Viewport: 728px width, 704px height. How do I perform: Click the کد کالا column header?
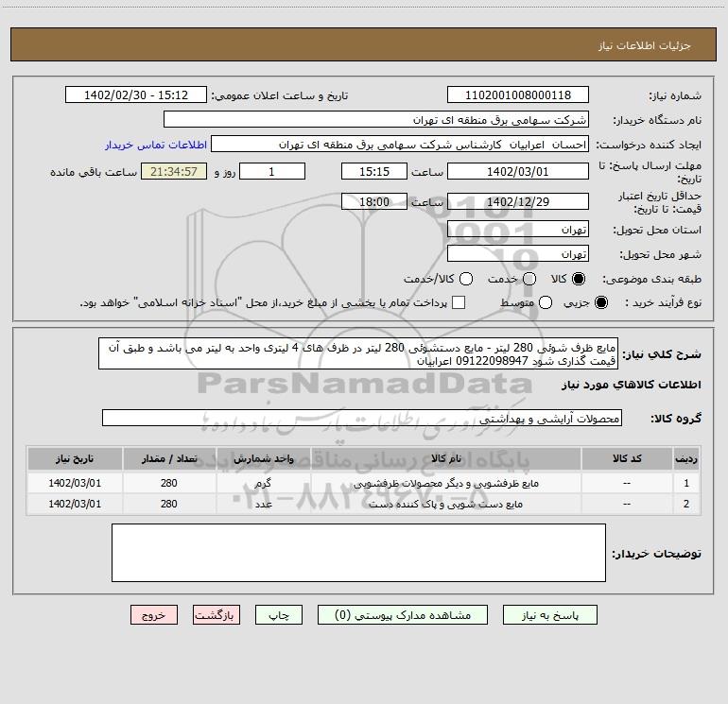(627, 458)
